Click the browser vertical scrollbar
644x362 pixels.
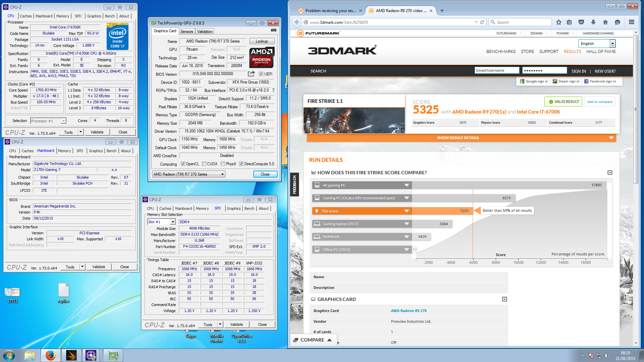click(x=635, y=109)
